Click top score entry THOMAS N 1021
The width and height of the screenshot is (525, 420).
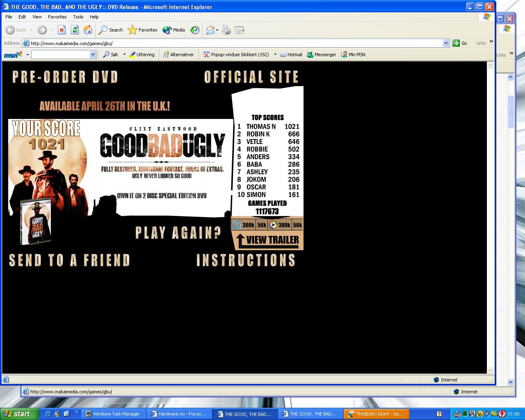click(268, 126)
